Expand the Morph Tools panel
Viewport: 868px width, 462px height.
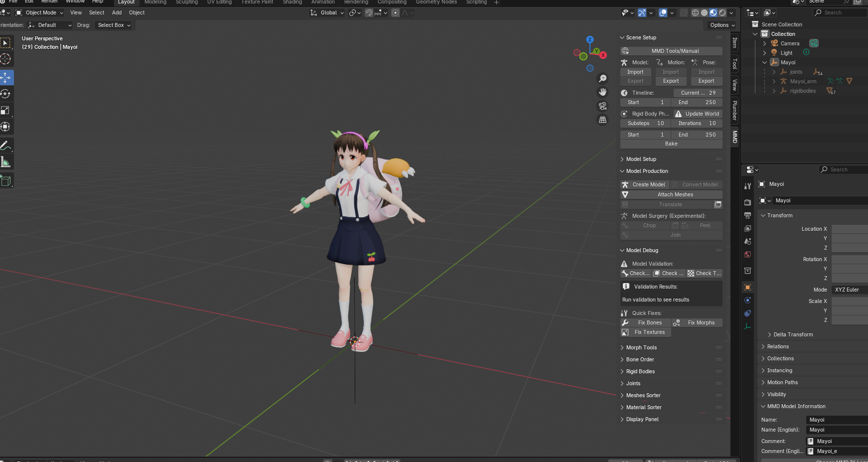641,347
